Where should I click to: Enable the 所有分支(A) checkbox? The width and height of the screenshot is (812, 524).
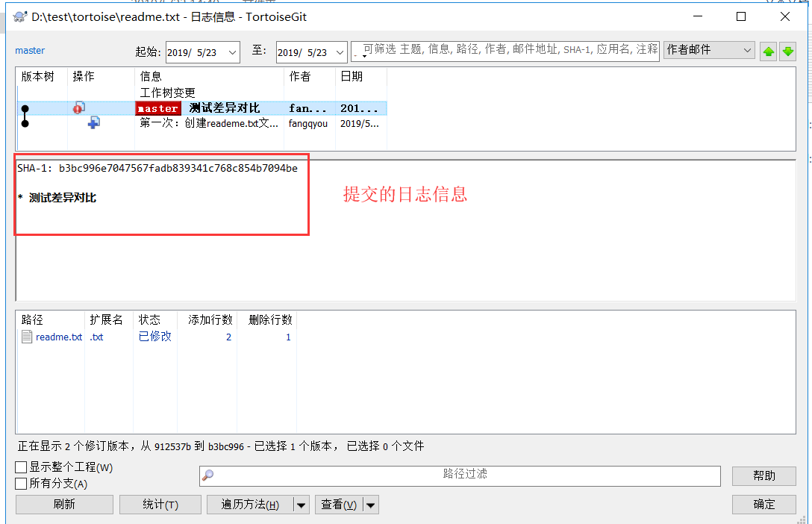pos(19,482)
